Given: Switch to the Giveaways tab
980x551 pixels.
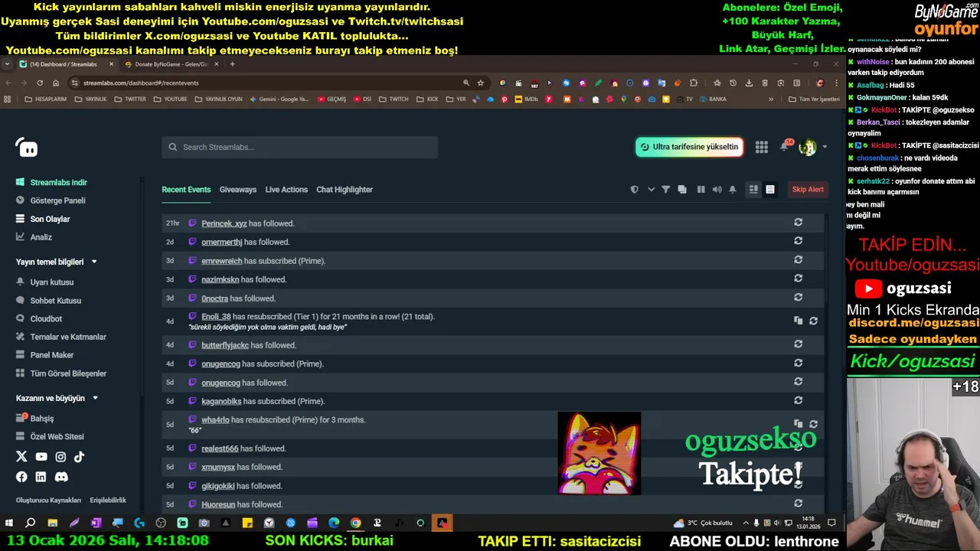Looking at the screenshot, I should [238, 190].
